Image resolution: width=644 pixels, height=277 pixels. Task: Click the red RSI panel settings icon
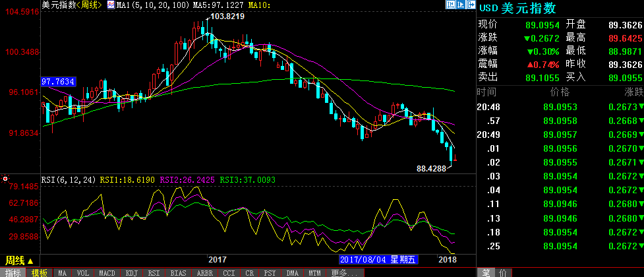[5, 179]
